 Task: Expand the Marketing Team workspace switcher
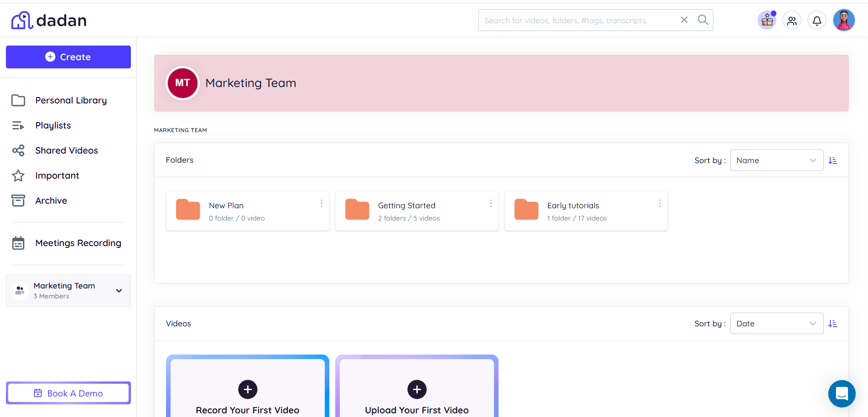[x=119, y=291]
